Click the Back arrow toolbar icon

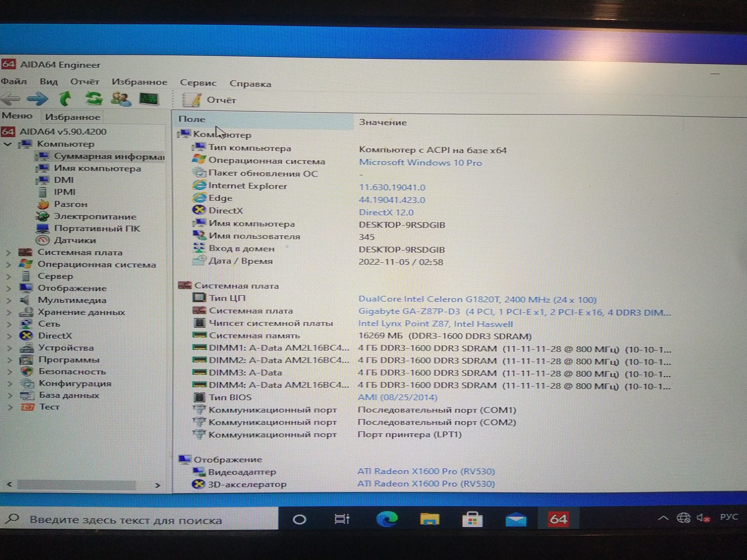tap(10, 99)
